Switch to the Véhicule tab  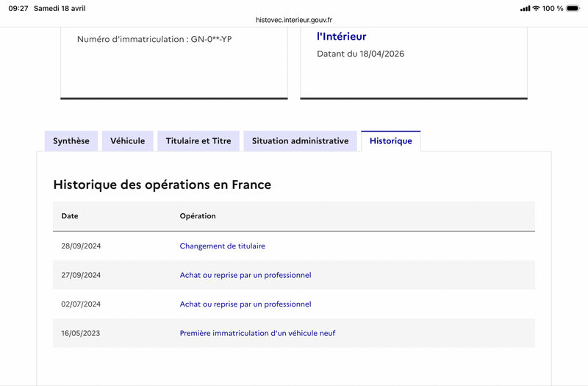[x=127, y=141]
